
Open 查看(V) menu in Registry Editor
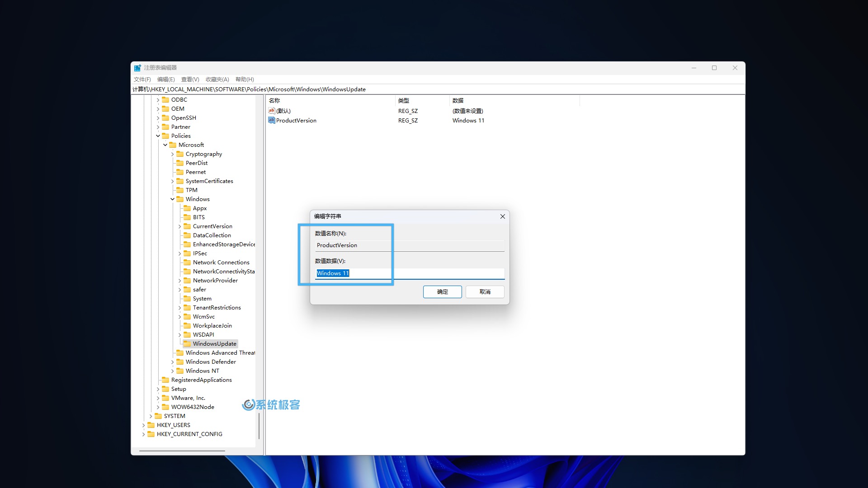[x=189, y=79]
